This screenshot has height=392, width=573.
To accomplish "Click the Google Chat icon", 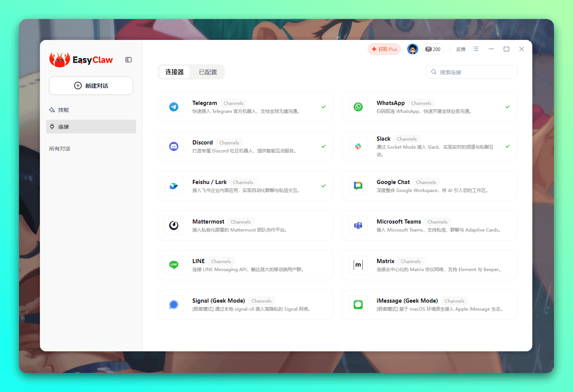I will [358, 186].
